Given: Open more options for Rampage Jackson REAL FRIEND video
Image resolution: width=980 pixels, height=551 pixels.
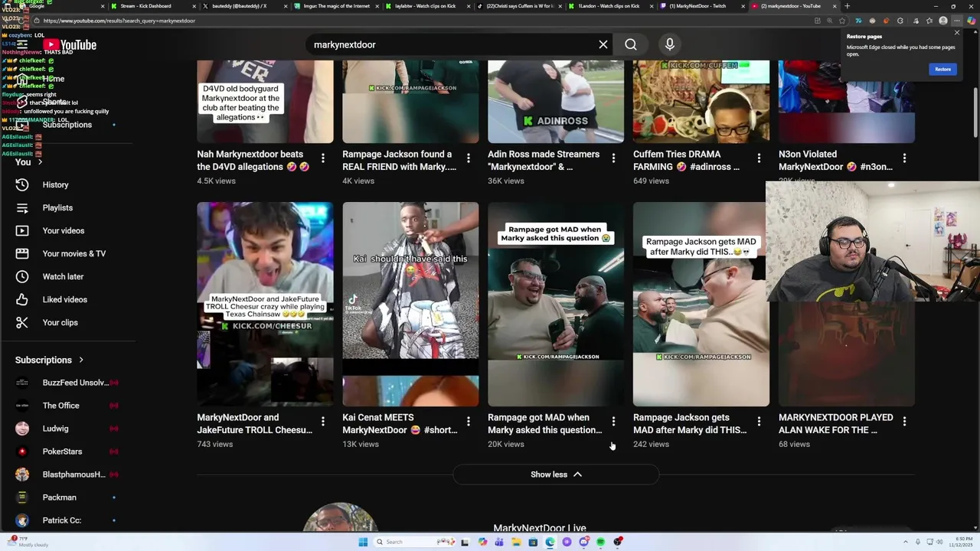Looking at the screenshot, I should point(469,158).
